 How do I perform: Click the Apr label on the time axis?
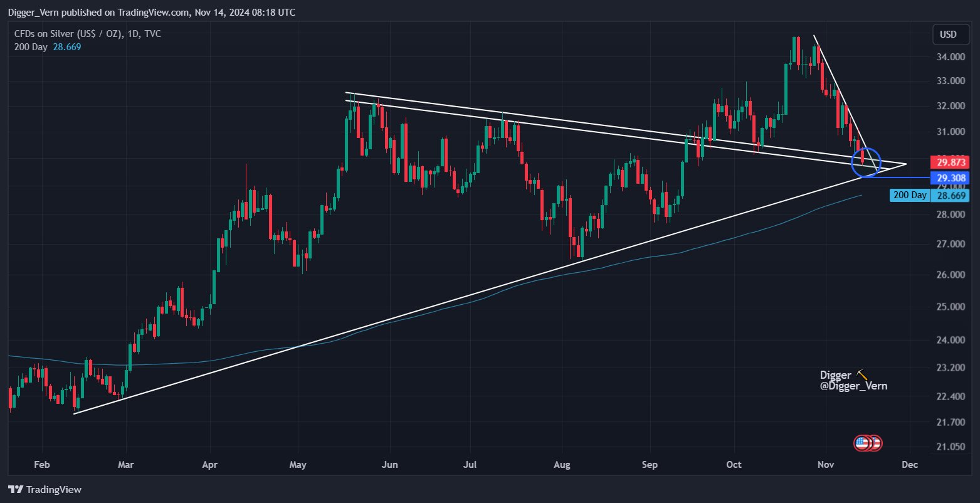[210, 465]
